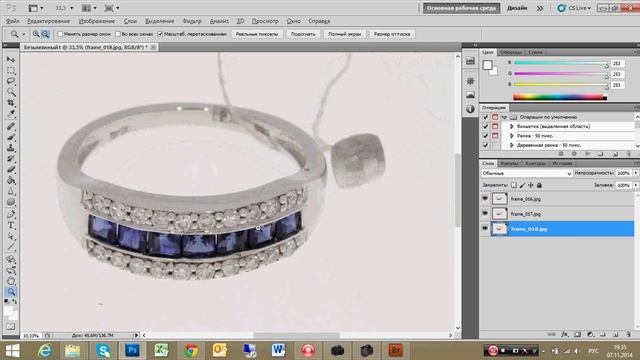Toggle the Wood frame action checkmark

(485, 145)
